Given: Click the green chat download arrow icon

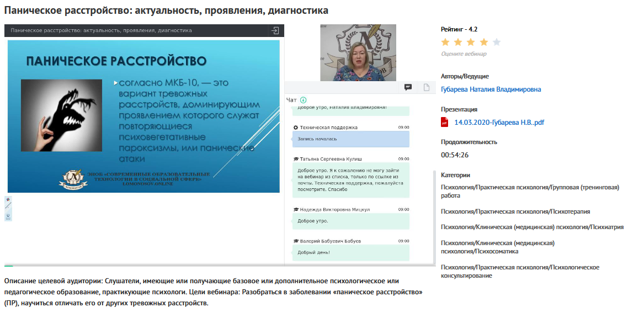Looking at the screenshot, I should 303,100.
